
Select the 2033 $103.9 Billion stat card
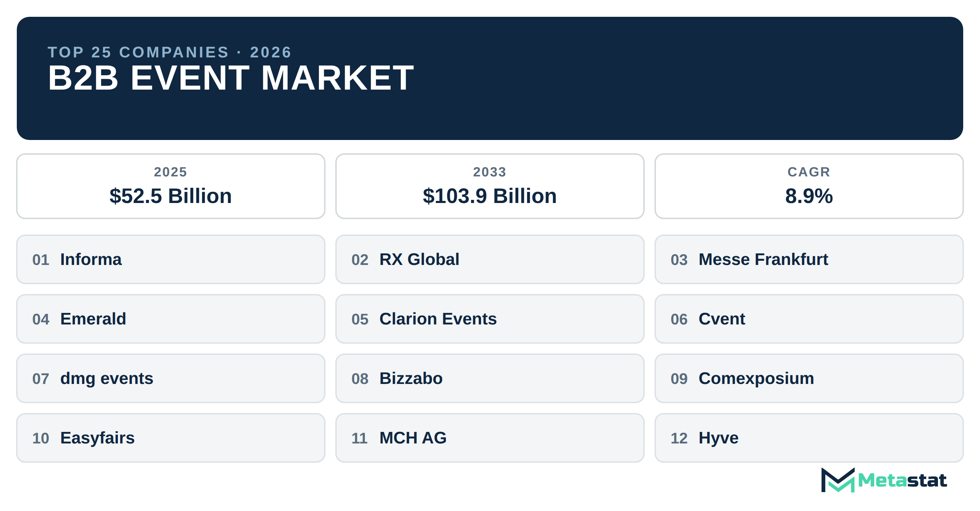(490, 186)
